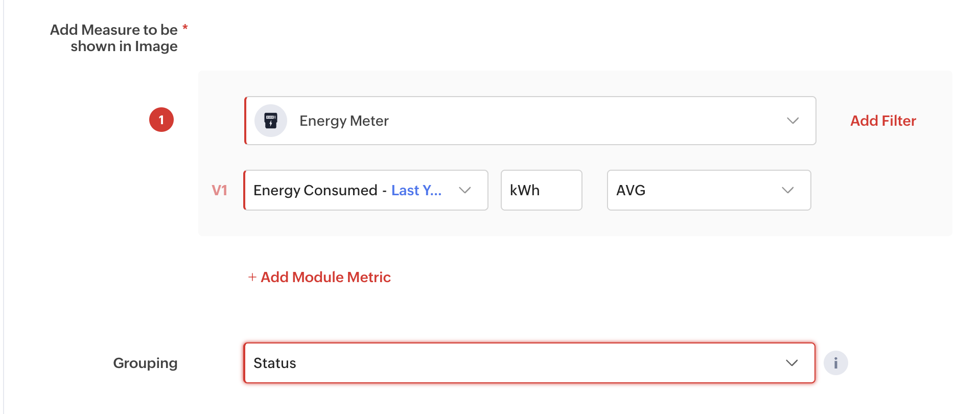
Task: Click the red step number 1 badge
Action: (x=161, y=120)
